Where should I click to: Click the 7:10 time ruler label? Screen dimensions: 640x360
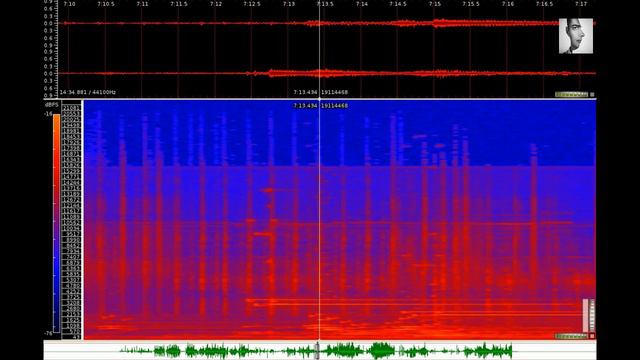click(x=69, y=4)
